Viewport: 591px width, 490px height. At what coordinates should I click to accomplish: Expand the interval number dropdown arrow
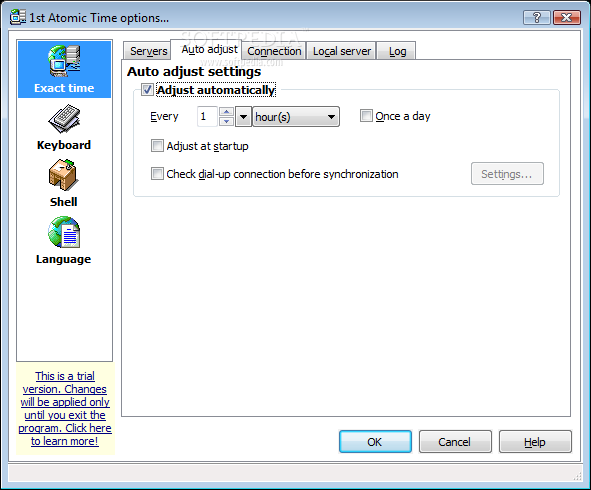coord(243,117)
